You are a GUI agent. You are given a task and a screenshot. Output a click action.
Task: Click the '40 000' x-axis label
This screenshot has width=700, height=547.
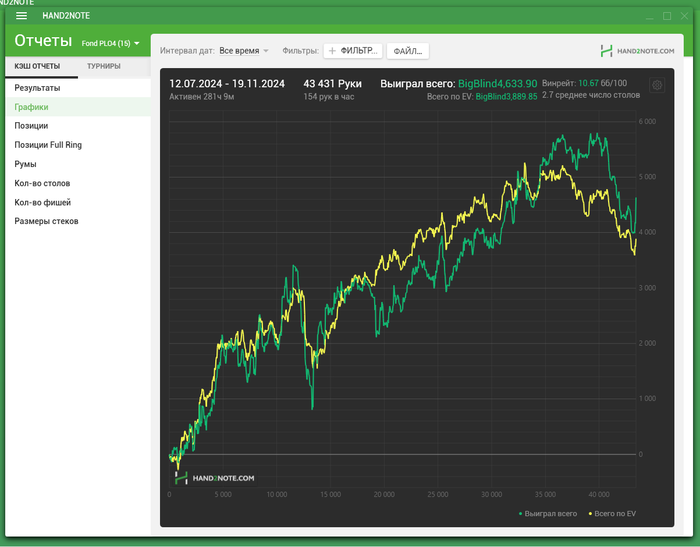[599, 495]
